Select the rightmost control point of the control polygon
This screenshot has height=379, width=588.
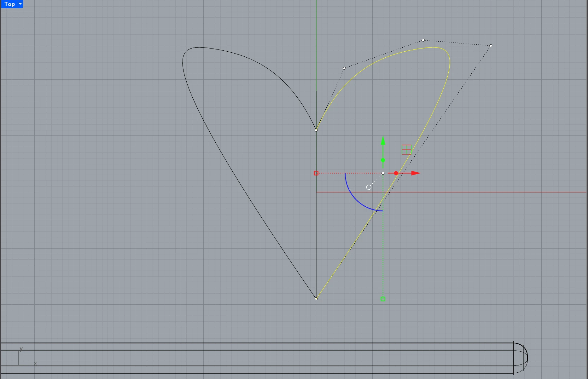coord(491,46)
